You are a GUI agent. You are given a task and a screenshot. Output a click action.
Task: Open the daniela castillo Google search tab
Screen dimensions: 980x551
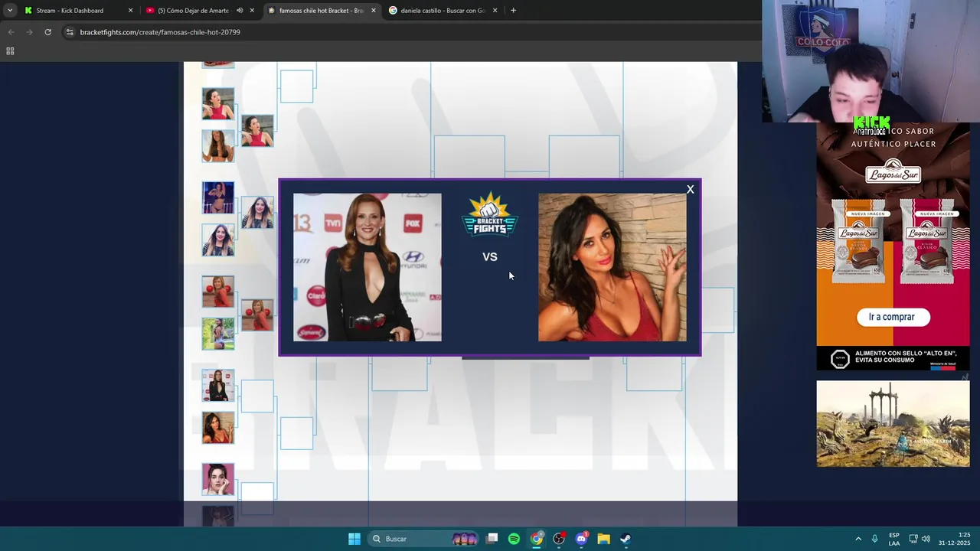443,11
